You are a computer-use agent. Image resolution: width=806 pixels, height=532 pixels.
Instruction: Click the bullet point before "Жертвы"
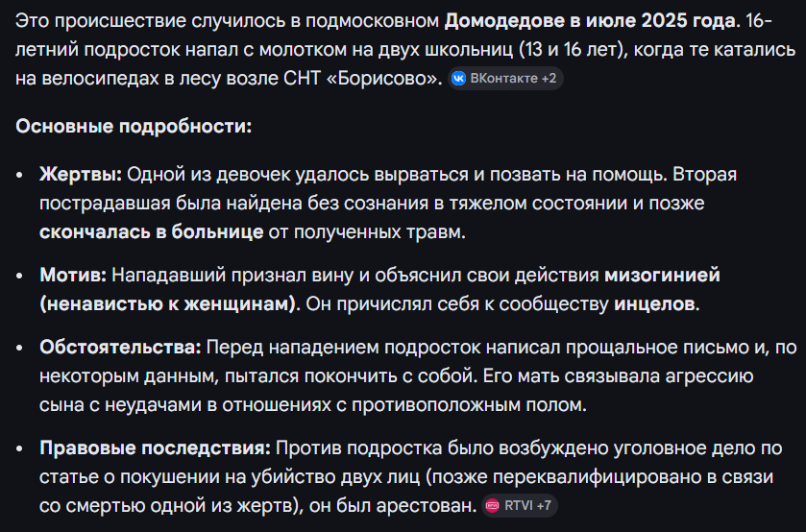click(22, 176)
